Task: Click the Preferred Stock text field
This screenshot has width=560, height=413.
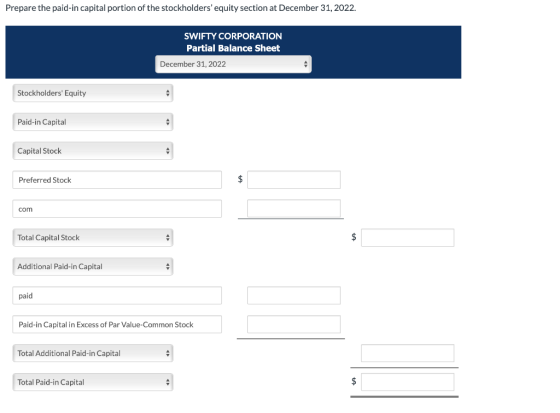Action: [117, 180]
